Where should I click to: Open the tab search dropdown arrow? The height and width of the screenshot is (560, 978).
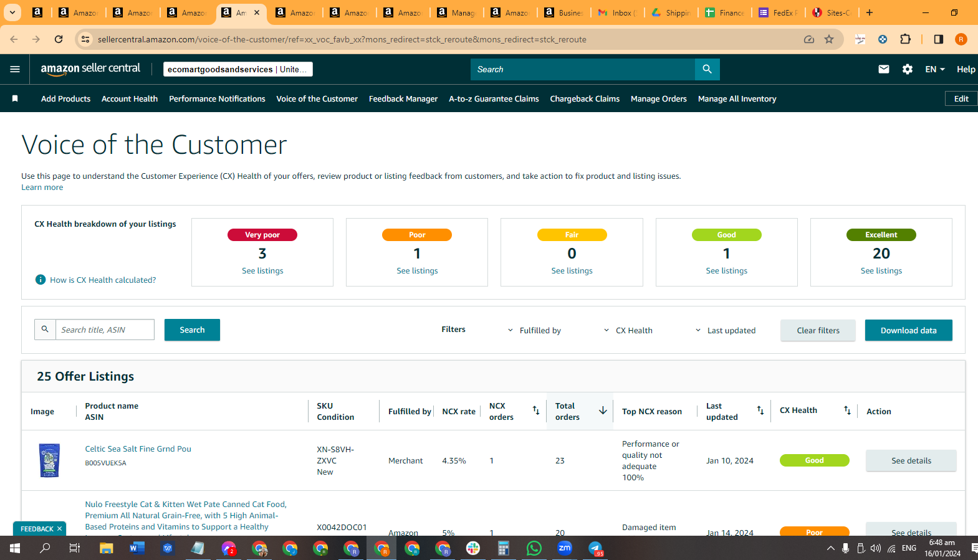tap(12, 12)
